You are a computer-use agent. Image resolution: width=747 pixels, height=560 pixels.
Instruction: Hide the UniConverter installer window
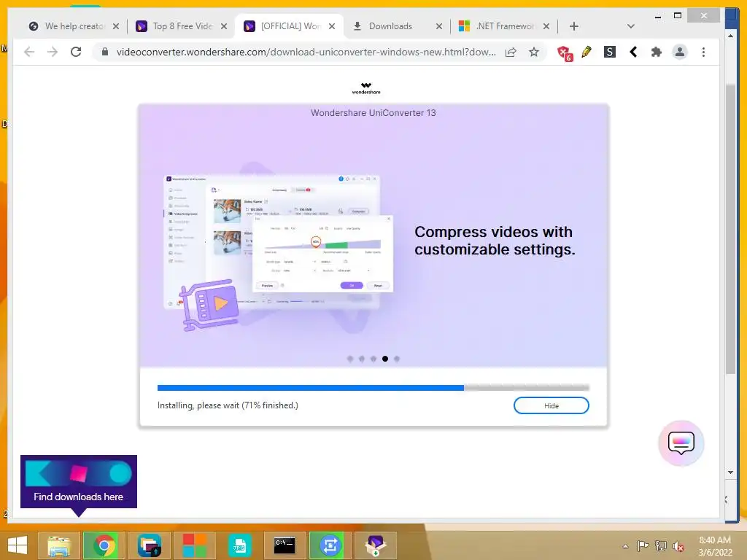pos(551,405)
